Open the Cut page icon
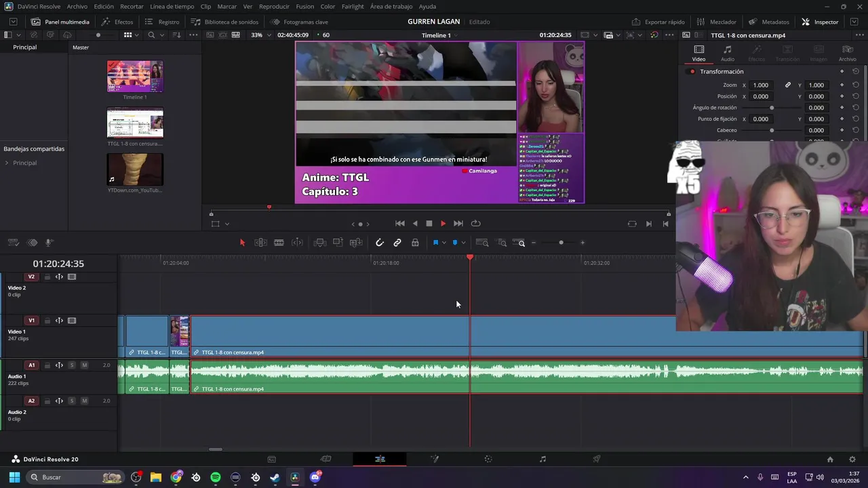868x488 pixels. 325,459
